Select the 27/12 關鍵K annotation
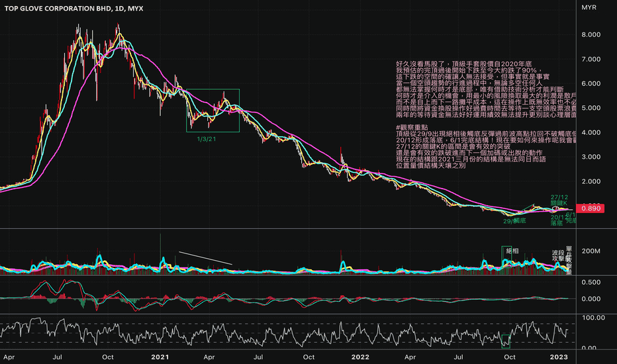The height and width of the screenshot is (364, 617). (x=559, y=200)
